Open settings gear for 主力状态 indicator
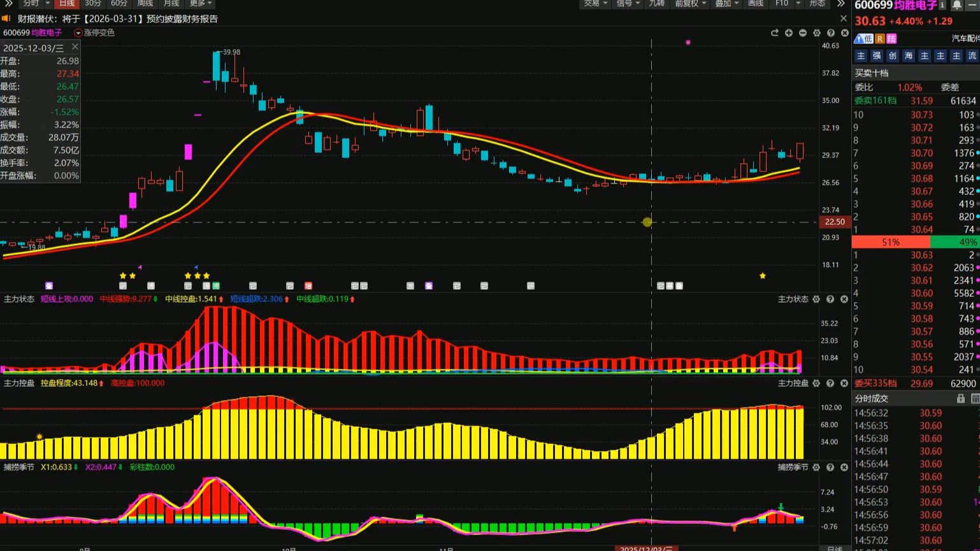Image resolution: width=980 pixels, height=551 pixels. click(816, 299)
